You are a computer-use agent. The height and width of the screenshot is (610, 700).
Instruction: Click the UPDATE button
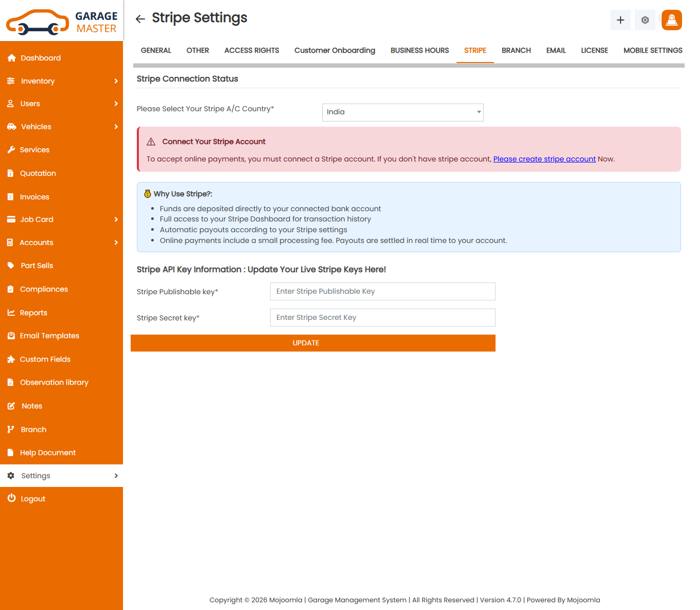point(313,343)
